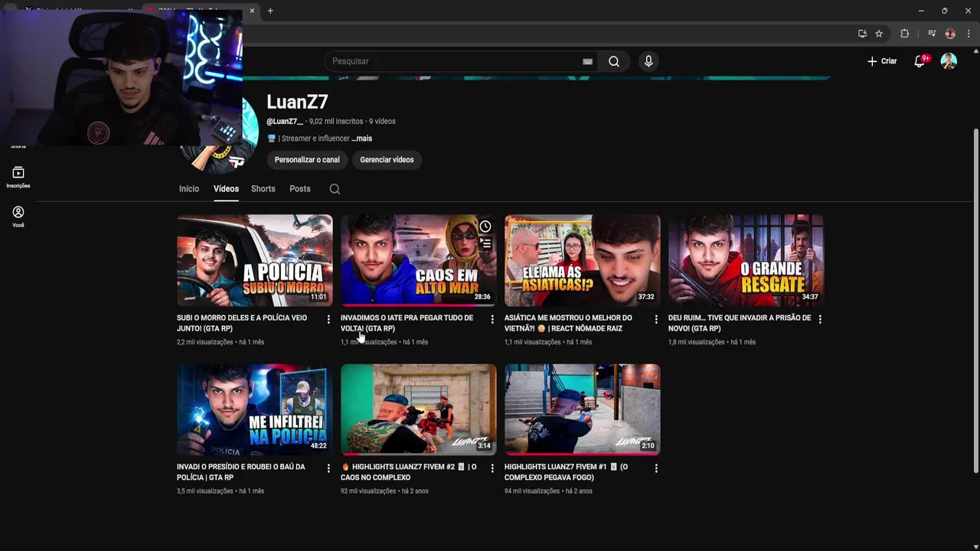Viewport: 980px width, 551px height.
Task: Click the @LuanZ7__ channel handle
Action: [285, 122]
